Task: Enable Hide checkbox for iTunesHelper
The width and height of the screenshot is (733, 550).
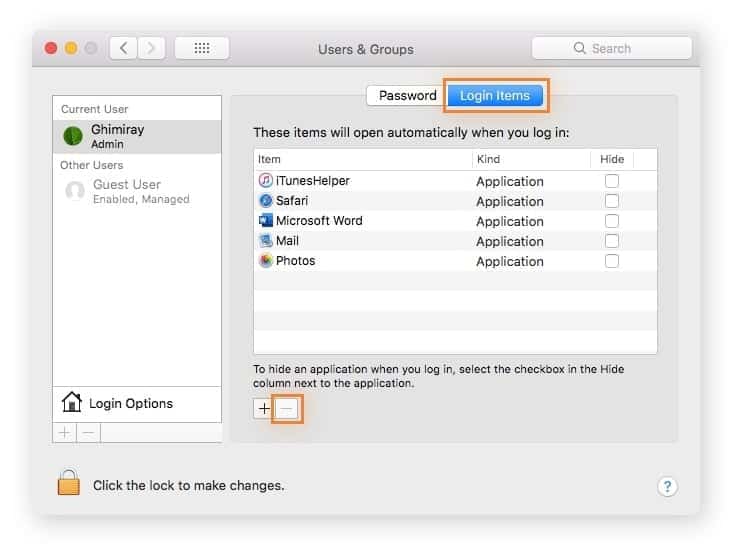Action: coord(611,181)
